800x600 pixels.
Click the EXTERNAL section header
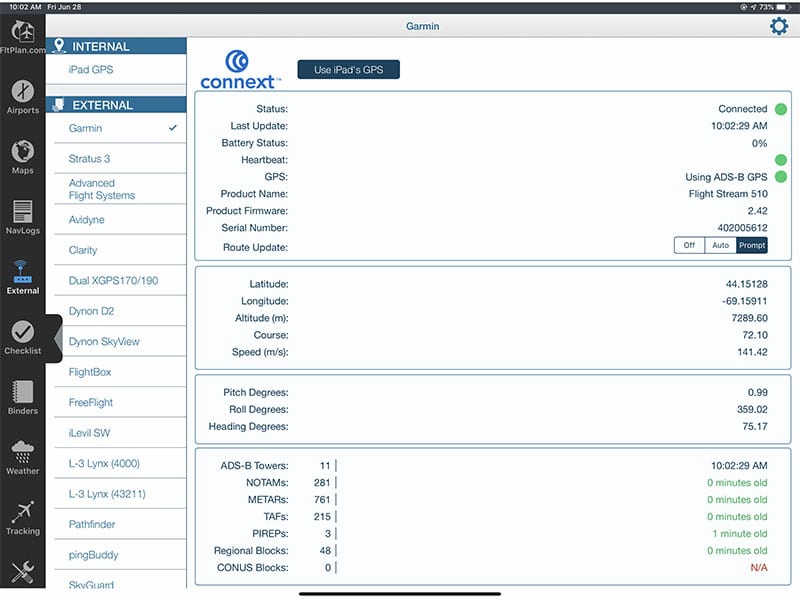[116, 105]
